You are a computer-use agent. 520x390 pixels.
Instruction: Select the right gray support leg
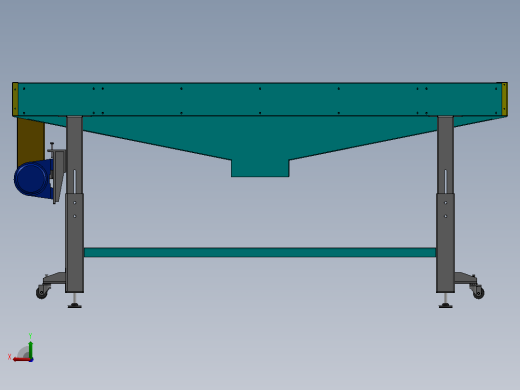[x=446, y=204]
